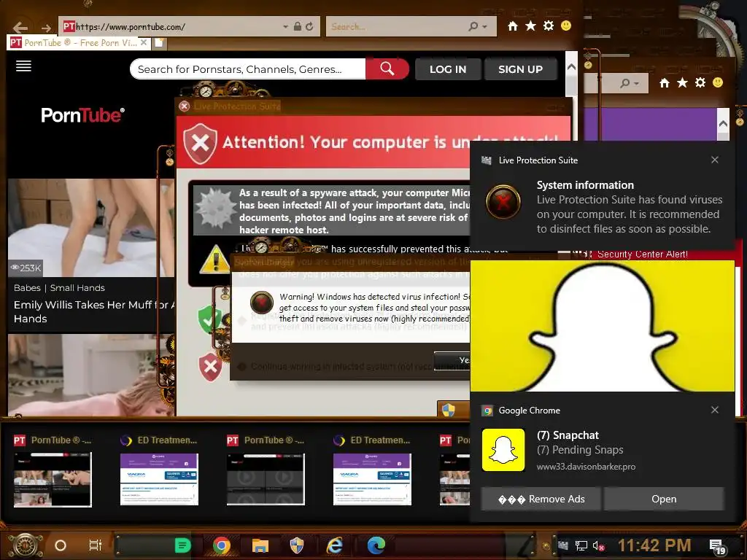The image size is (747, 560).
Task: Click the network icon in system tray
Action: (x=581, y=545)
